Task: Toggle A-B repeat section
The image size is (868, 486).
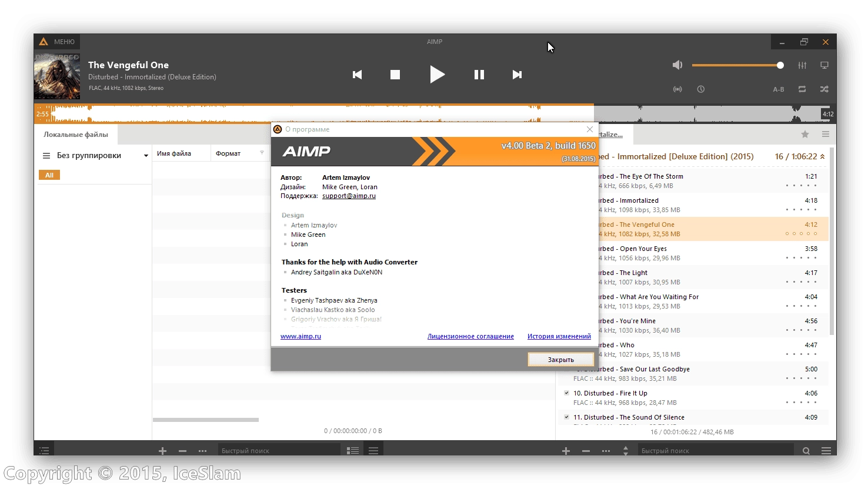Action: [x=779, y=89]
